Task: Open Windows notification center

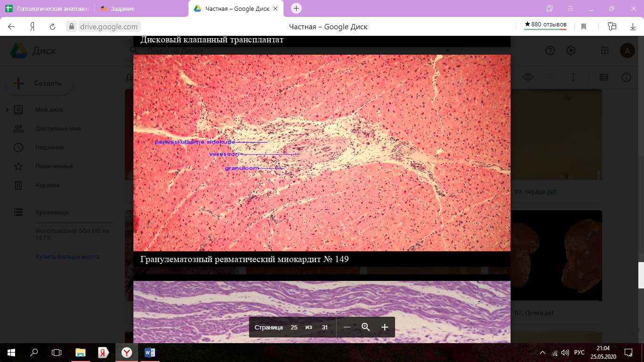Action: pyautogui.click(x=628, y=352)
